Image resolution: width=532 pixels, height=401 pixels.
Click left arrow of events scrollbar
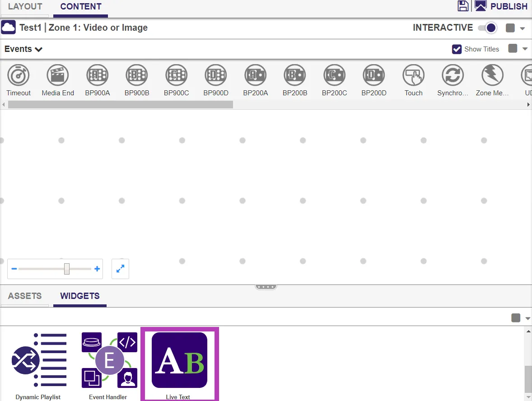coord(4,104)
